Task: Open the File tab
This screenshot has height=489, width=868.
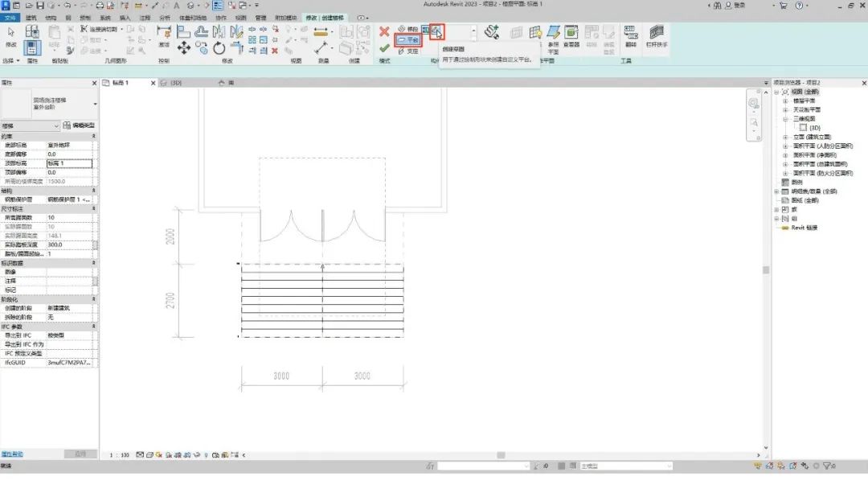Action: (x=10, y=18)
